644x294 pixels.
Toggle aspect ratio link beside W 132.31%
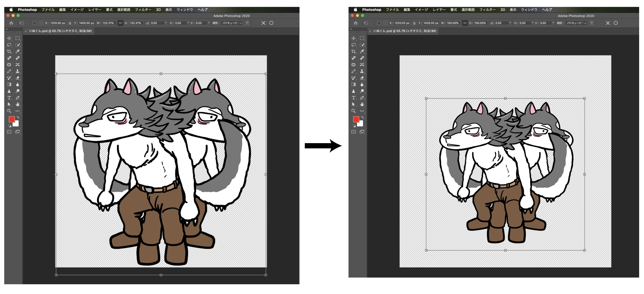[x=121, y=23]
